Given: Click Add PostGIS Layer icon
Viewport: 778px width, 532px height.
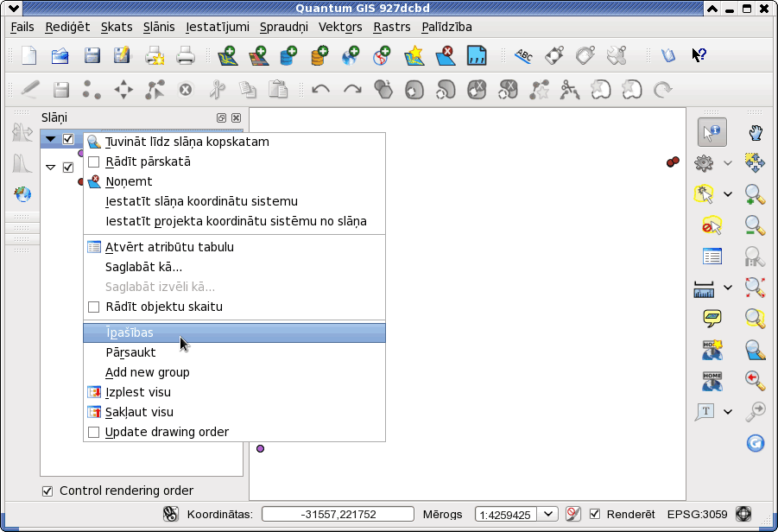Looking at the screenshot, I should pyautogui.click(x=288, y=55).
